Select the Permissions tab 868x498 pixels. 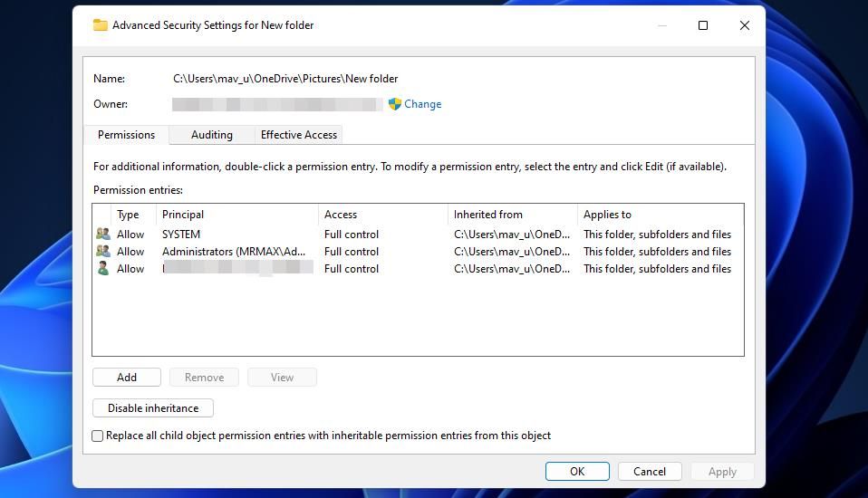click(x=126, y=135)
